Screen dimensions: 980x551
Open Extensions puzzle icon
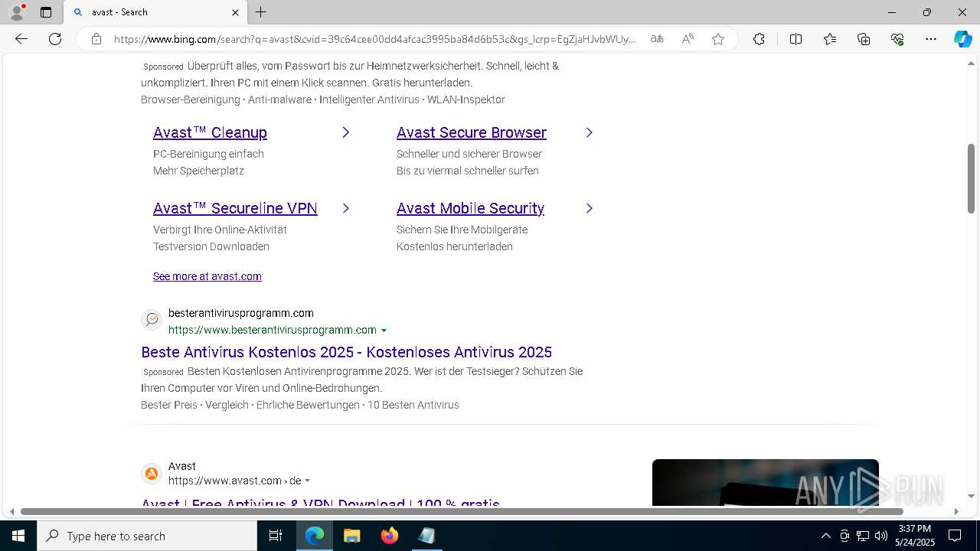point(759,39)
